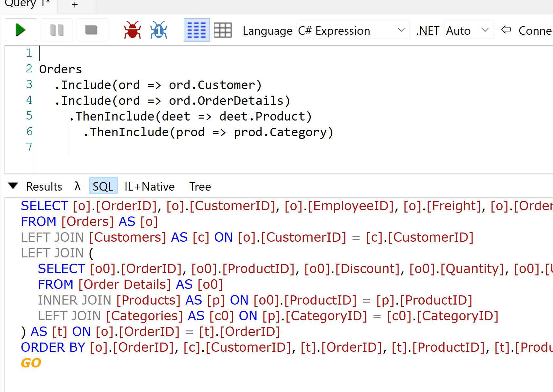The image size is (553, 392).
Task: Click line number 2 in the gutter
Action: click(29, 68)
